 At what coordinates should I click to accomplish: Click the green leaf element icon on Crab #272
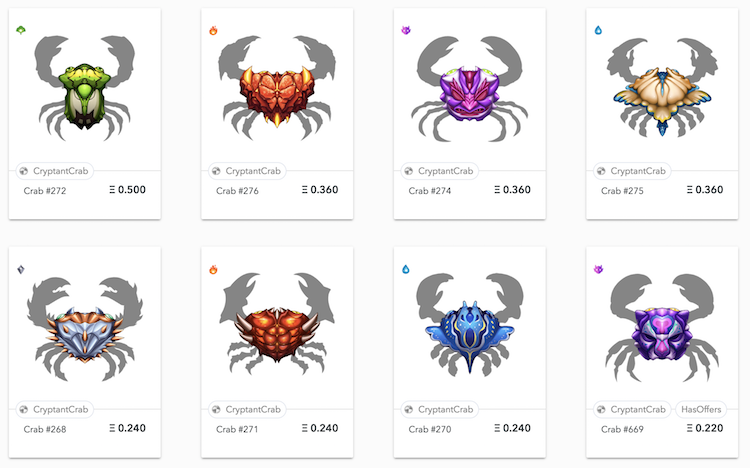click(21, 30)
